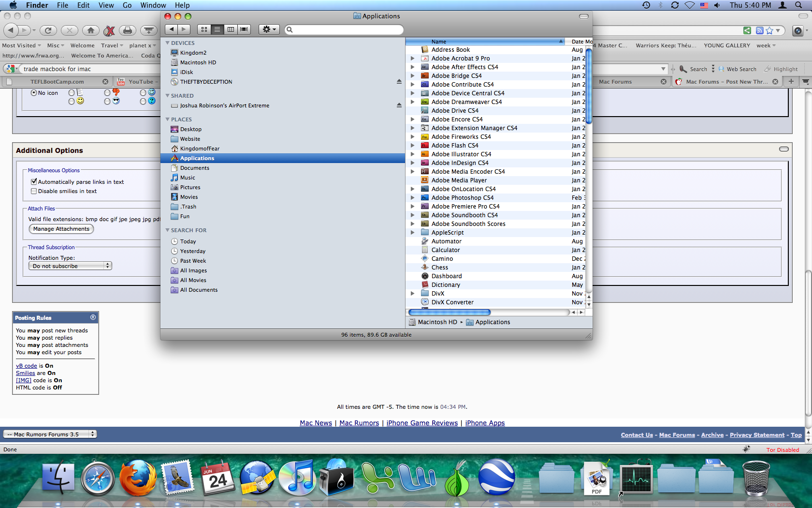
Task: Toggle 'Automatically parse links in text'
Action: tap(34, 182)
